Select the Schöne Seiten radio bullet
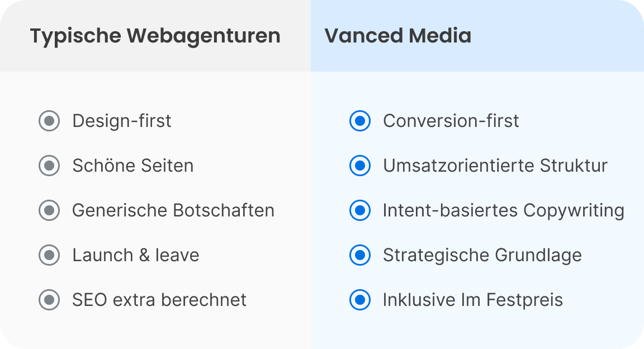The height and width of the screenshot is (349, 644). pyautogui.click(x=49, y=166)
